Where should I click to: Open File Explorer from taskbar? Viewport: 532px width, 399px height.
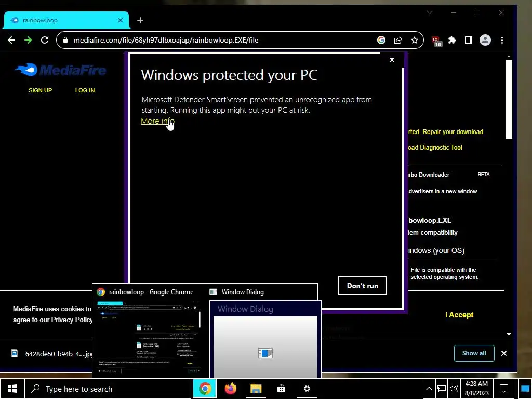[x=256, y=389]
